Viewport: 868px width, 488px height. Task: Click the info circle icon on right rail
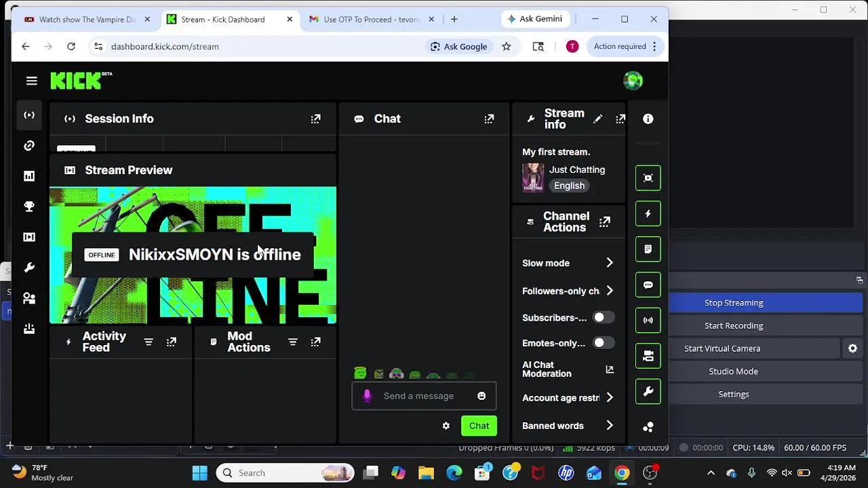pyautogui.click(x=648, y=119)
